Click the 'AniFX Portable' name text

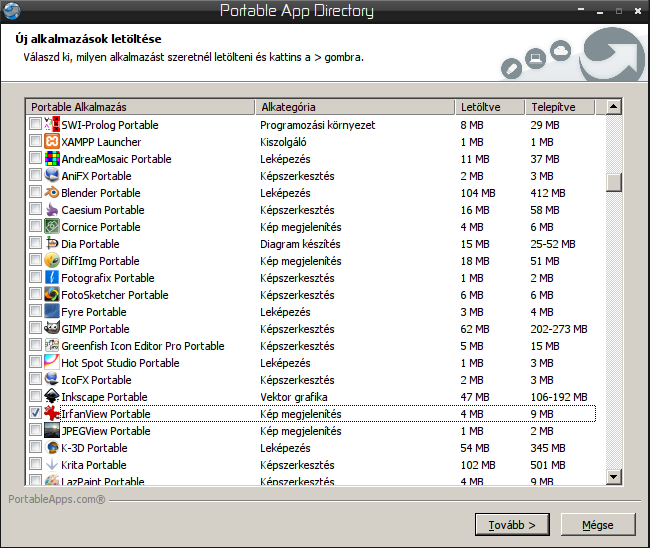click(96, 176)
